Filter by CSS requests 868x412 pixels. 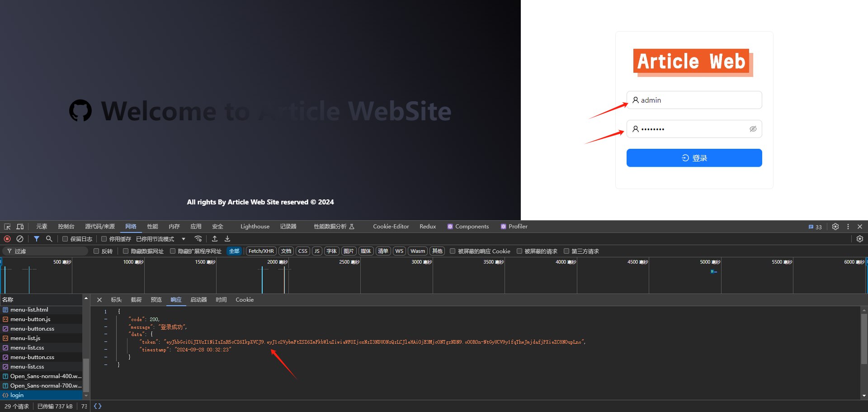303,251
